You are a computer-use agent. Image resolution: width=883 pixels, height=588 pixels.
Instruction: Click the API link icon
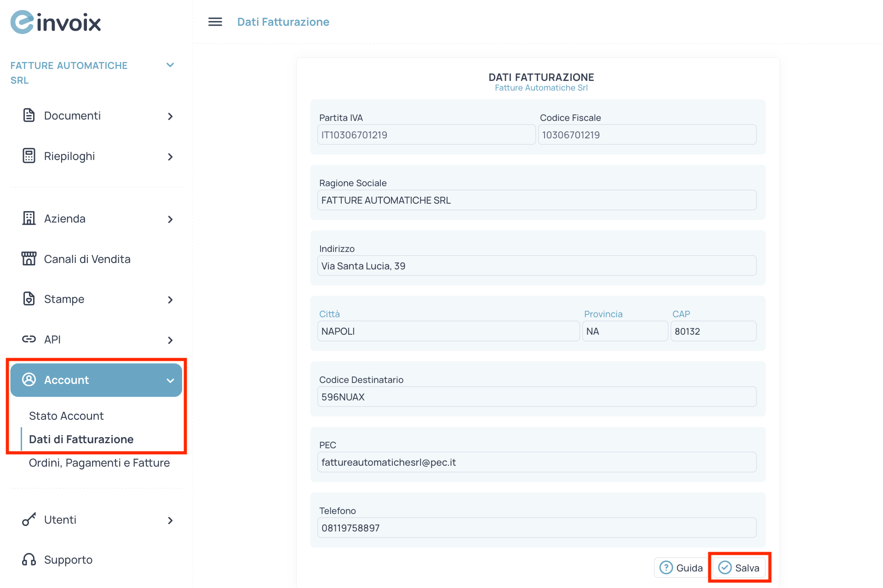29,339
